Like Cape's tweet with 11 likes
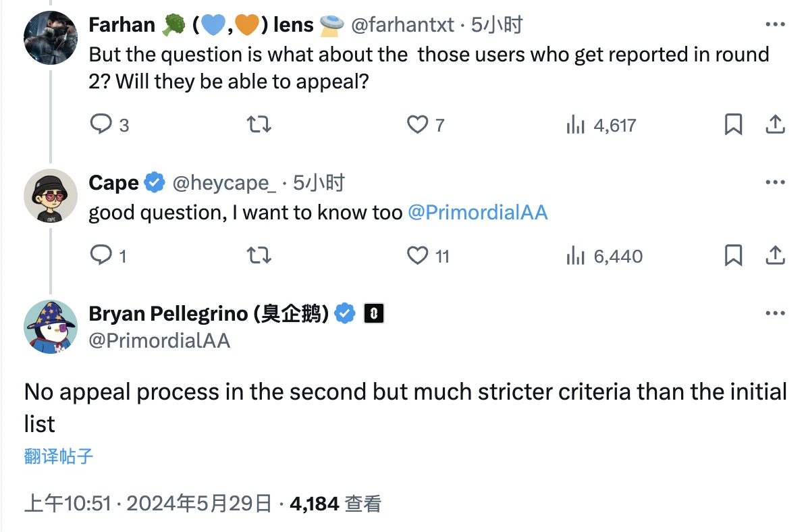The image size is (806, 532). (418, 256)
